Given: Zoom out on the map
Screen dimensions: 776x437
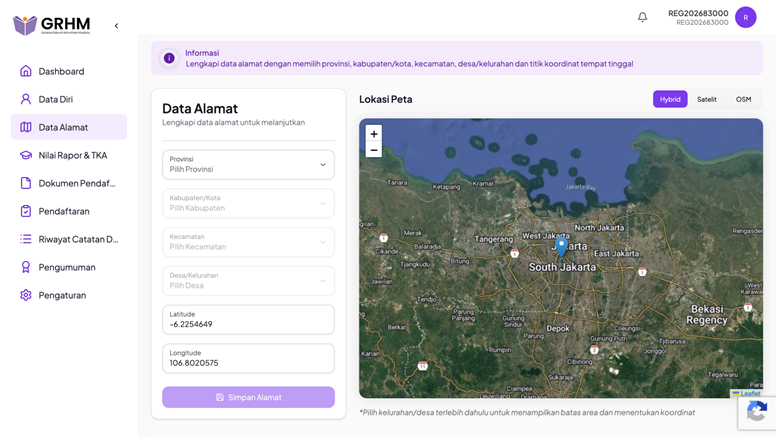Looking at the screenshot, I should point(374,150).
